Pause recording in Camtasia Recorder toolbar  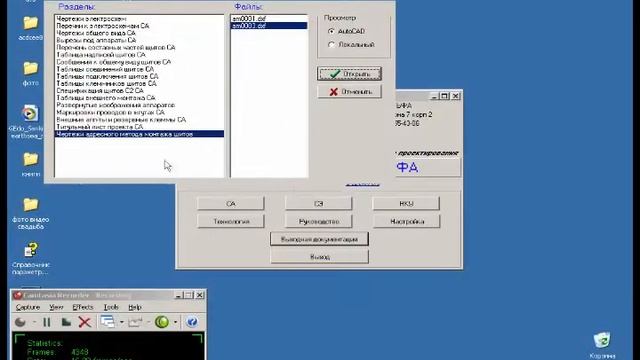click(x=47, y=322)
